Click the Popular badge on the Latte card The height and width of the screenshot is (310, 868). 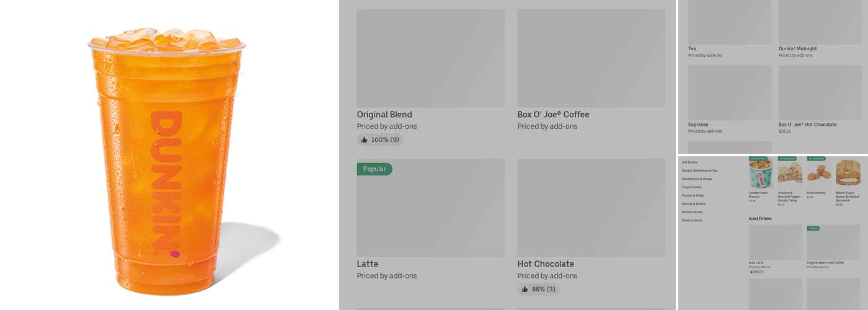coord(374,169)
